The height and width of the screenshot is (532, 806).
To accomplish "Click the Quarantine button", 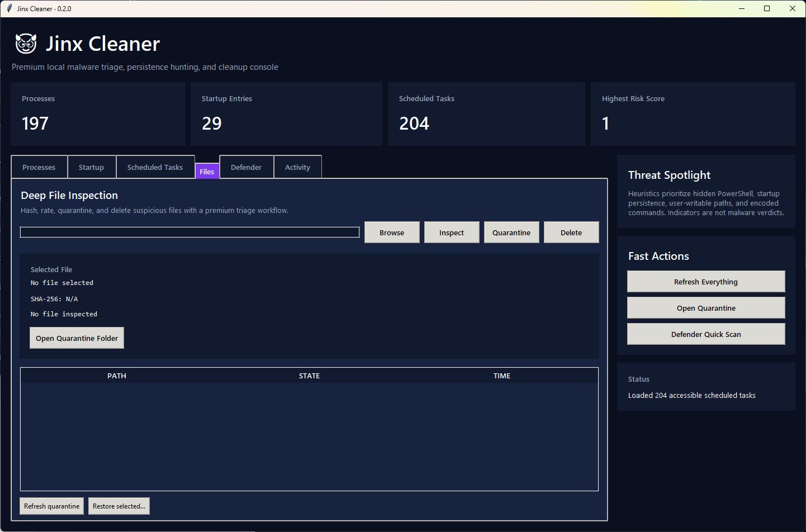I will pyautogui.click(x=511, y=232).
